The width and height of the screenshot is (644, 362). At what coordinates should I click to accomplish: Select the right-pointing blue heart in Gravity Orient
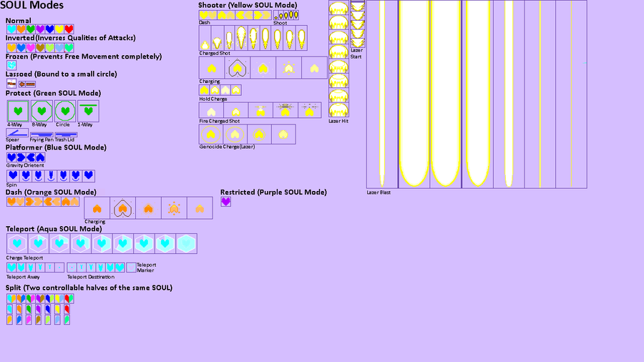click(21, 157)
